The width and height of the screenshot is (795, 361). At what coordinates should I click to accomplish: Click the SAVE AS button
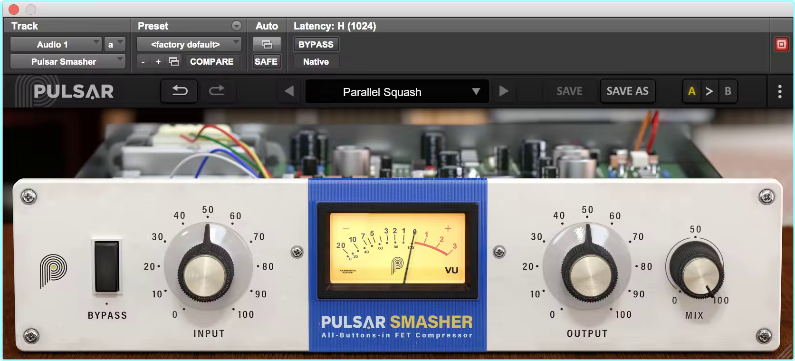coord(628,91)
